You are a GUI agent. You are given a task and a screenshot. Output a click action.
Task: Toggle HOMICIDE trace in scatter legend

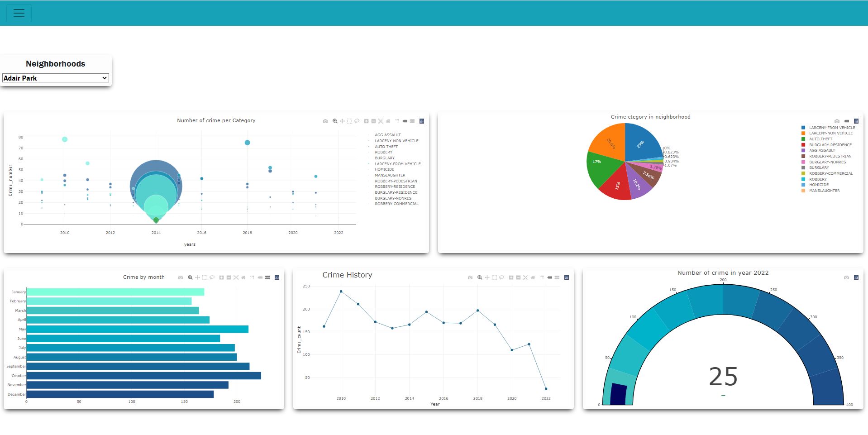(384, 169)
